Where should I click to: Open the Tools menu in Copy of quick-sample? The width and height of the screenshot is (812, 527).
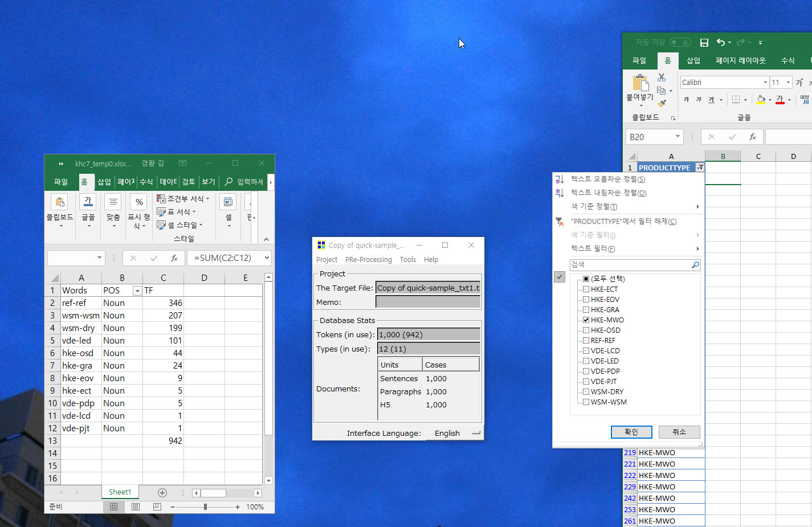tap(408, 260)
